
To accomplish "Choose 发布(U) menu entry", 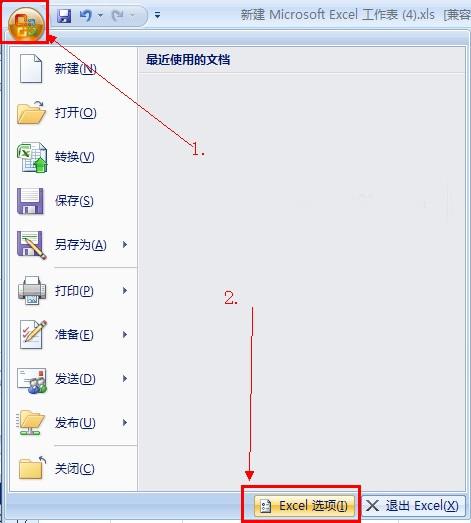I will click(x=73, y=423).
